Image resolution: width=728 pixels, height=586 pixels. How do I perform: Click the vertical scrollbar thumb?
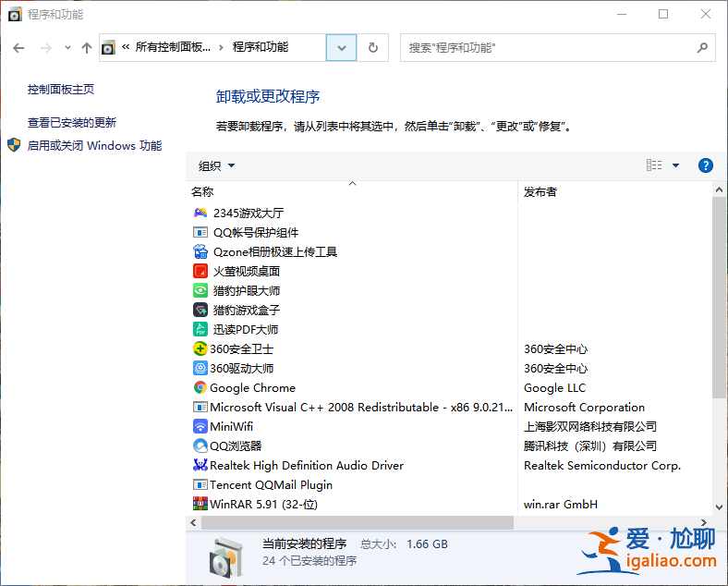(719, 298)
